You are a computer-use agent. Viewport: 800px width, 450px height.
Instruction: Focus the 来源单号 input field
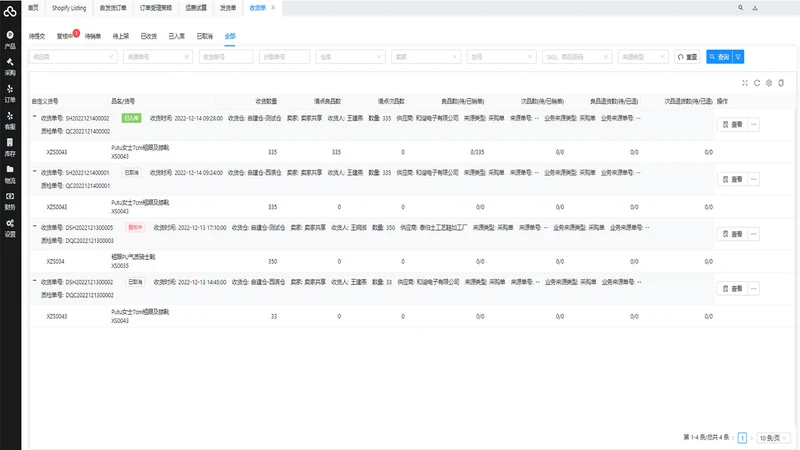[158, 57]
